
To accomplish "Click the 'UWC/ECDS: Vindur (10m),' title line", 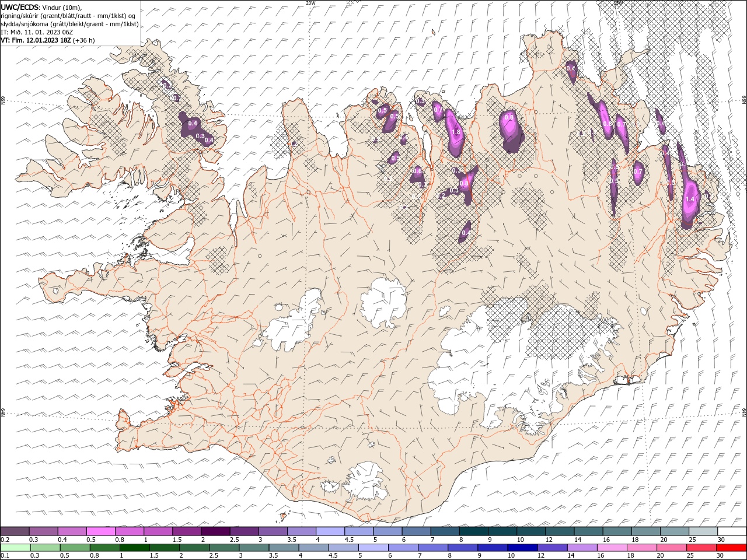I will [x=41, y=7].
